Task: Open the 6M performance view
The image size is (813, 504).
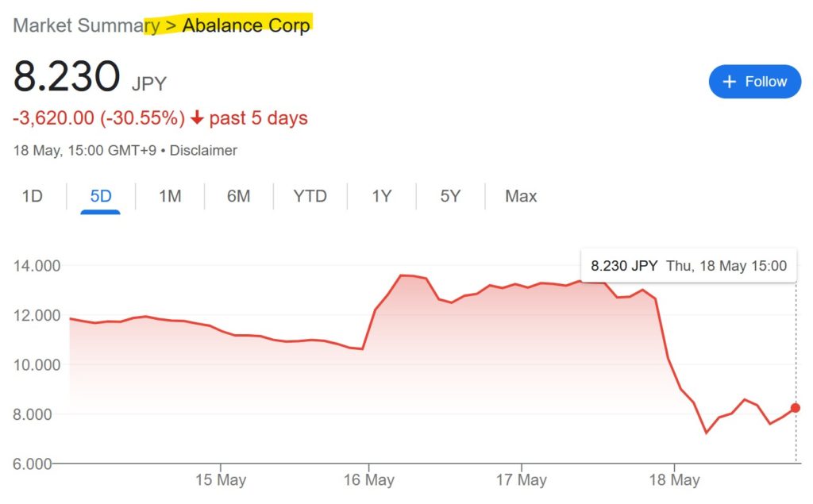Action: click(237, 196)
